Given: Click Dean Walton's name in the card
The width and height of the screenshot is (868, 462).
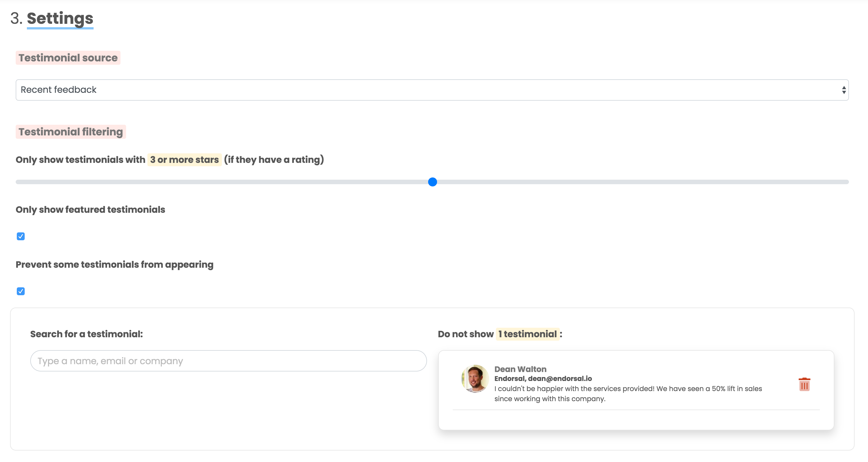Looking at the screenshot, I should pos(520,369).
